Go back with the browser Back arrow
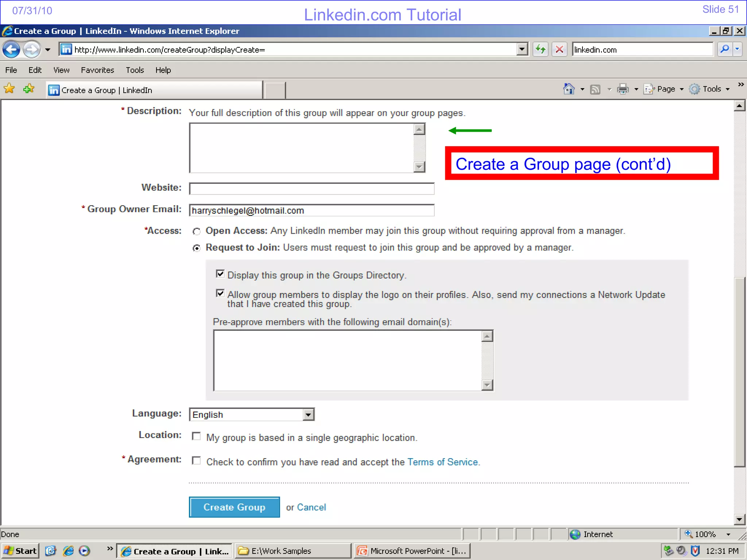 coord(11,49)
